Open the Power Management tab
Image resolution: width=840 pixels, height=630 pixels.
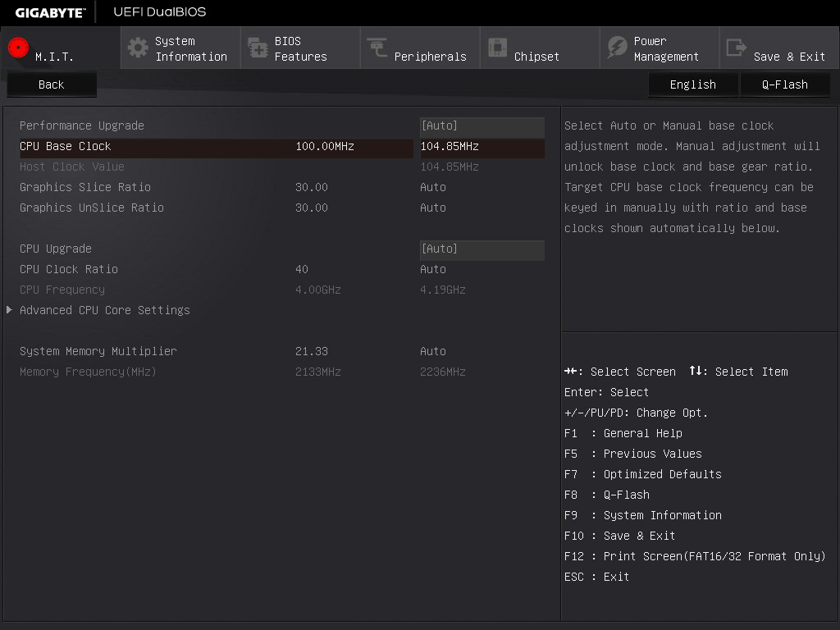(660, 48)
